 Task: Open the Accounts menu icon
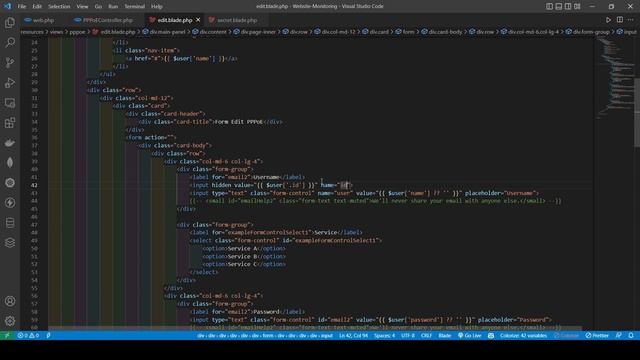click(x=10, y=301)
